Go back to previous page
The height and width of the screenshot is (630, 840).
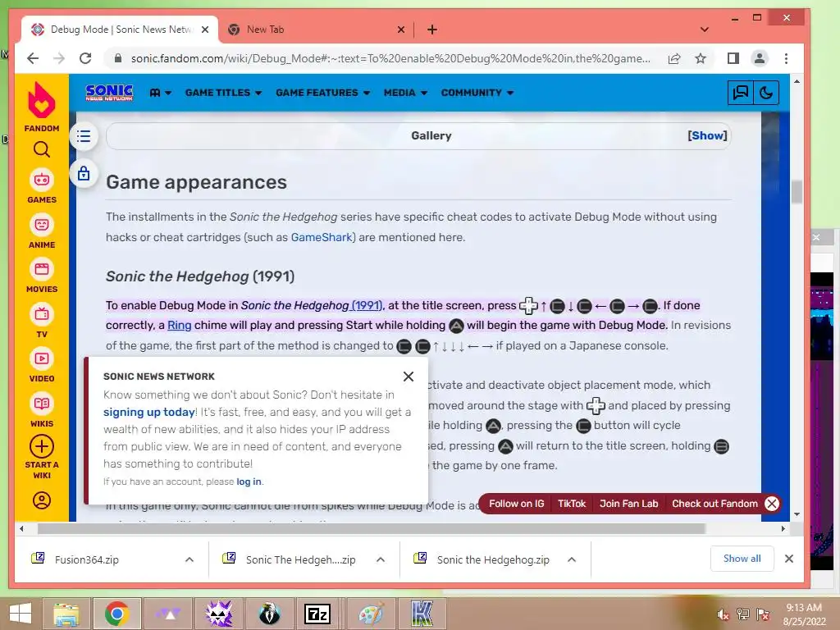33,58
